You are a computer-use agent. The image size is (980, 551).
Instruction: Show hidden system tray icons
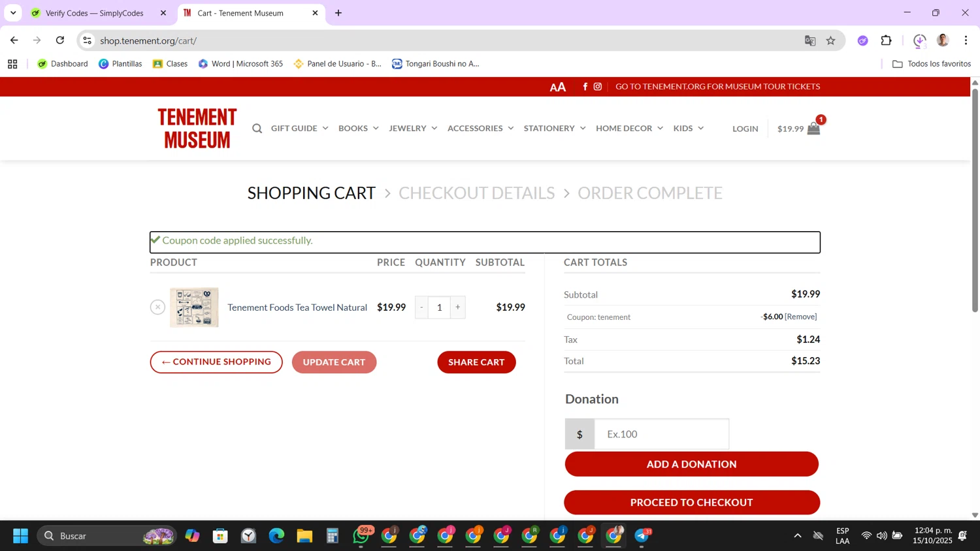(797, 536)
